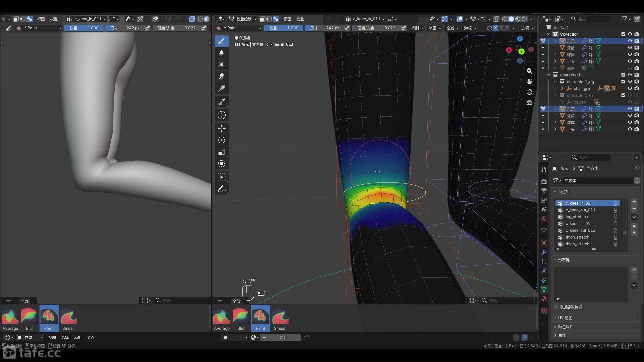Move the vertex group up with the up arrow
The height and width of the screenshot is (362, 644).
tap(634, 226)
